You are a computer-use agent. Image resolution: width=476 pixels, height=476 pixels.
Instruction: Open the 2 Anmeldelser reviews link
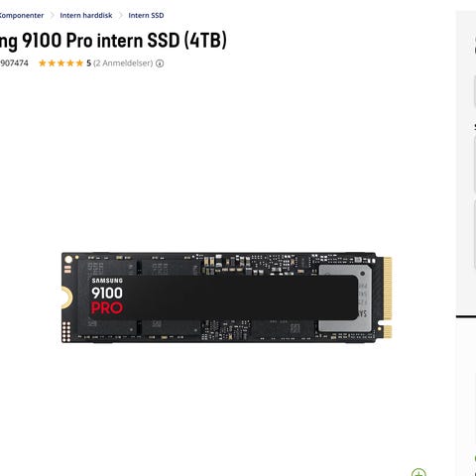(123, 63)
